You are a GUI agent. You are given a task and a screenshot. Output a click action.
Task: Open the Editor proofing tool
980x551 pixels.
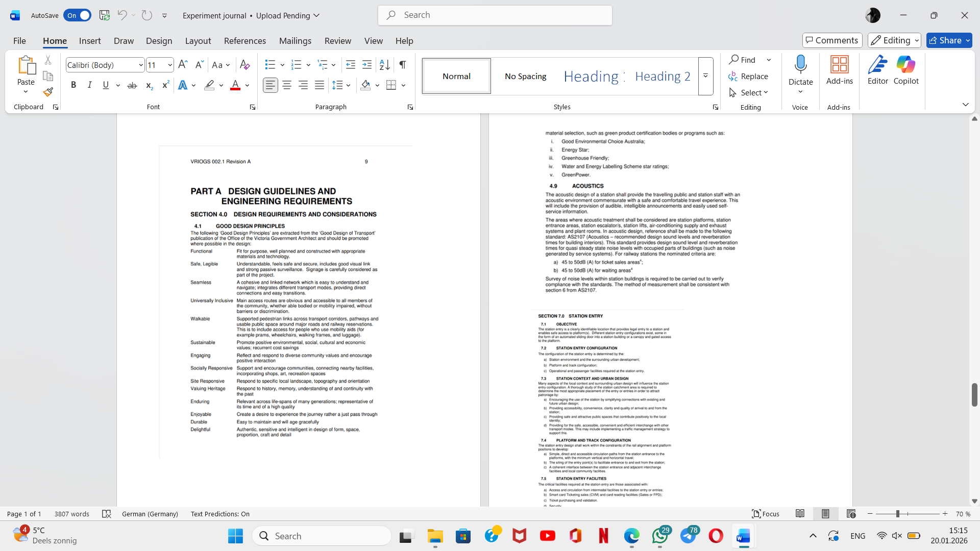pos(877,70)
